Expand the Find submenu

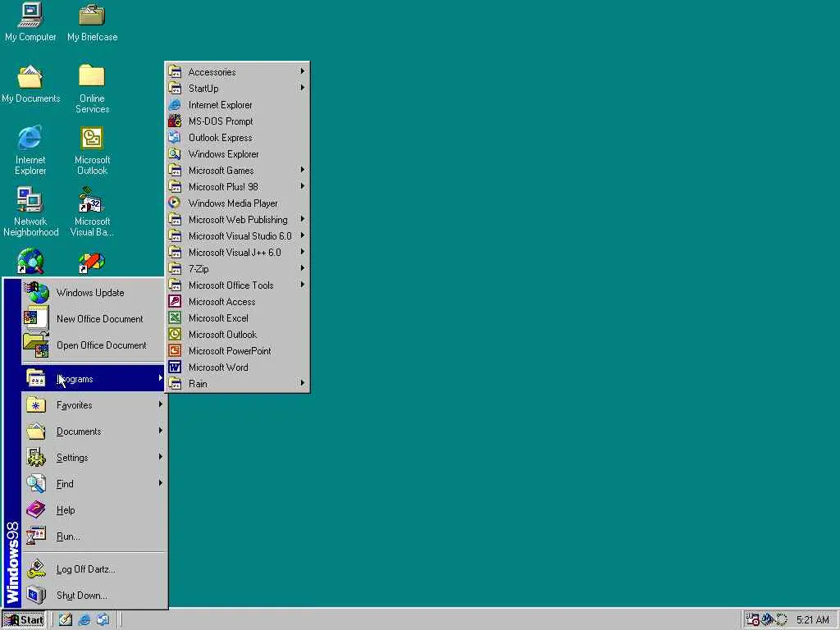94,484
